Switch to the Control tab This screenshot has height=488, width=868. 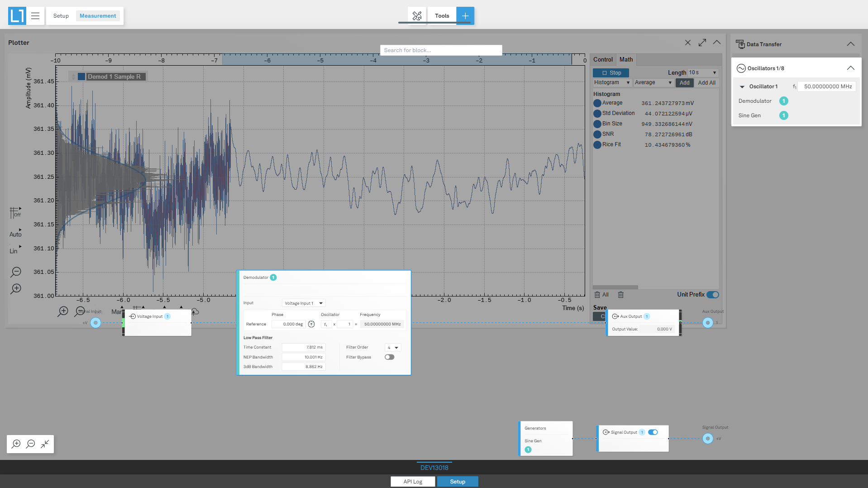(603, 60)
